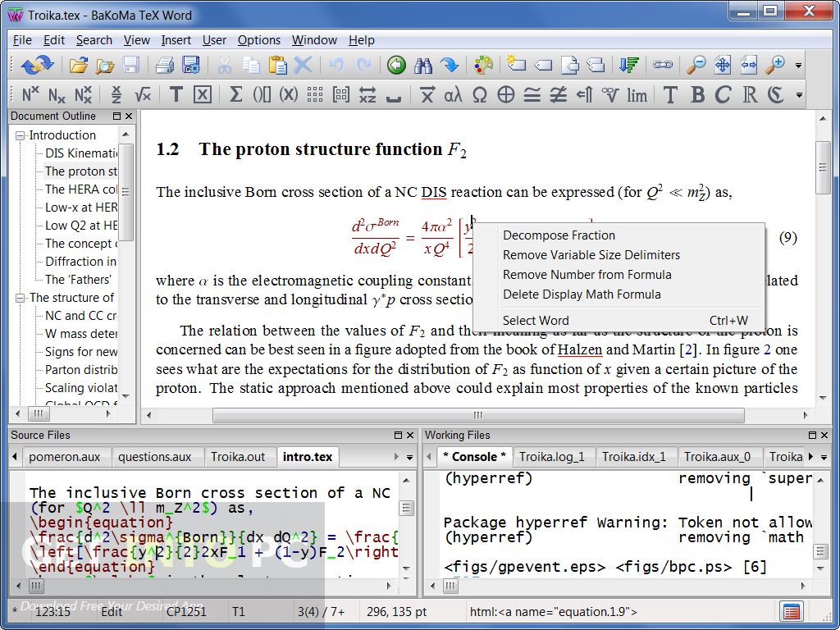Click the clipboard paste icon
The width and height of the screenshot is (840, 630).
(277, 66)
